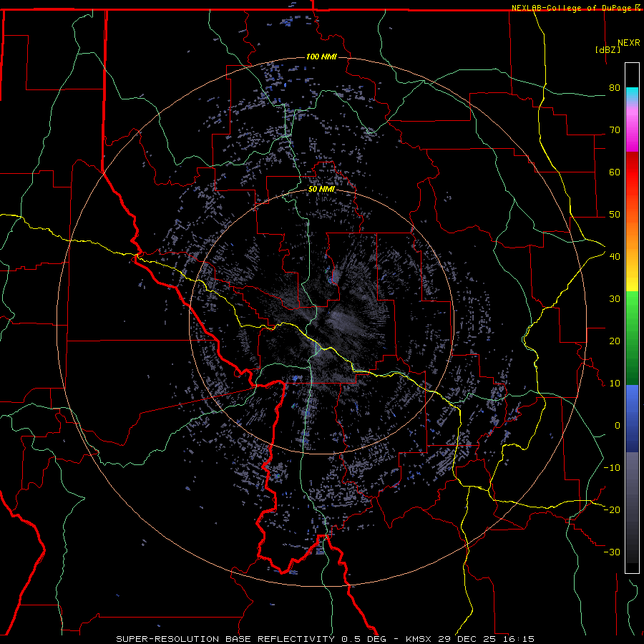This screenshot has height=644, width=644.
Task: Click the '100 NMI' range ring label
Action: 321,57
